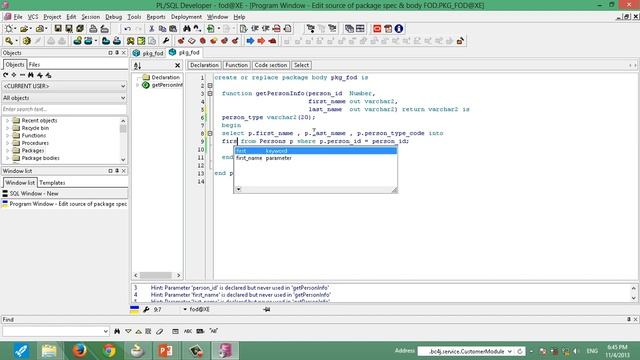
Task: Toggle the ABC case sensitive option in Find bar
Action: point(188,331)
